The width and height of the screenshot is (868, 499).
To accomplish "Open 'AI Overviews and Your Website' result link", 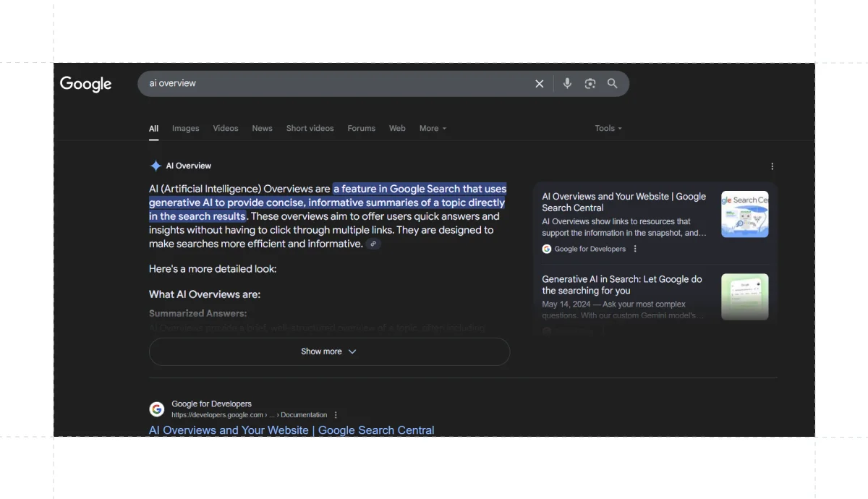I will click(292, 430).
